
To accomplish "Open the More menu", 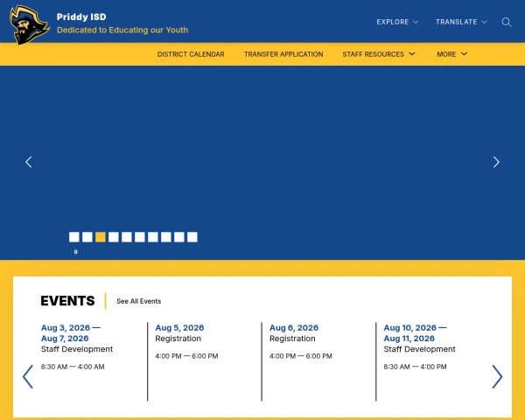I will (452, 54).
